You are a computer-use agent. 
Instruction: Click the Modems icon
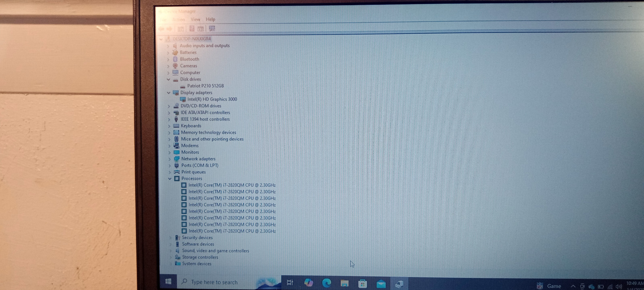[176, 145]
